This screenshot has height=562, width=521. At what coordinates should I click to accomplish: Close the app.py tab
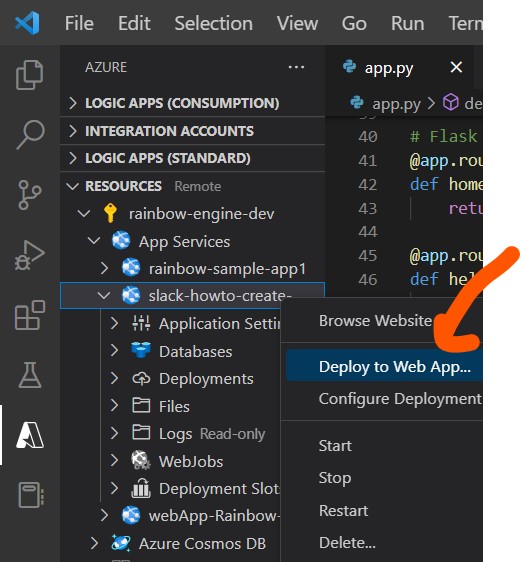pyautogui.click(x=456, y=67)
